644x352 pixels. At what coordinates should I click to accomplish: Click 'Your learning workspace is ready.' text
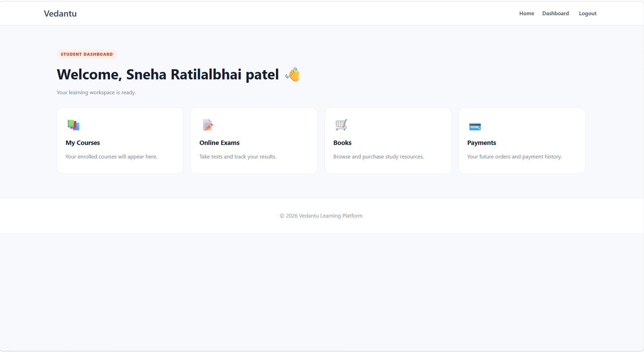point(96,93)
